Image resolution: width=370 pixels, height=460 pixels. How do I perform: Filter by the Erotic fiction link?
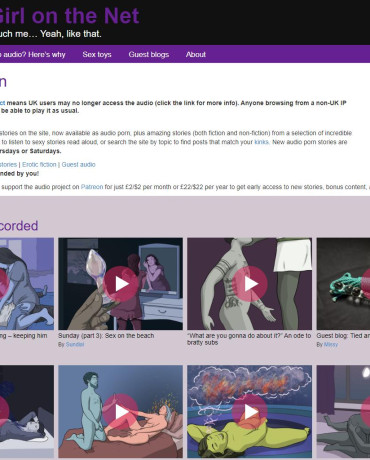[x=39, y=164]
